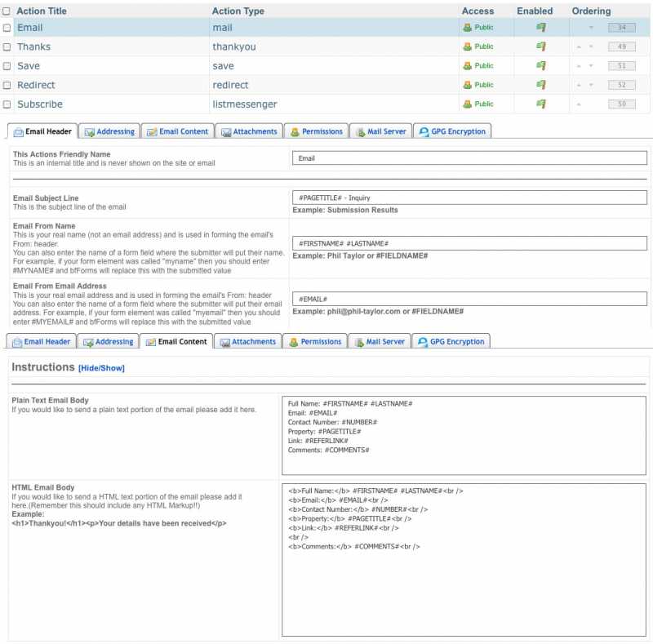Click the From Email Address field with #EMAIL#
653x644 pixels.
469,299
